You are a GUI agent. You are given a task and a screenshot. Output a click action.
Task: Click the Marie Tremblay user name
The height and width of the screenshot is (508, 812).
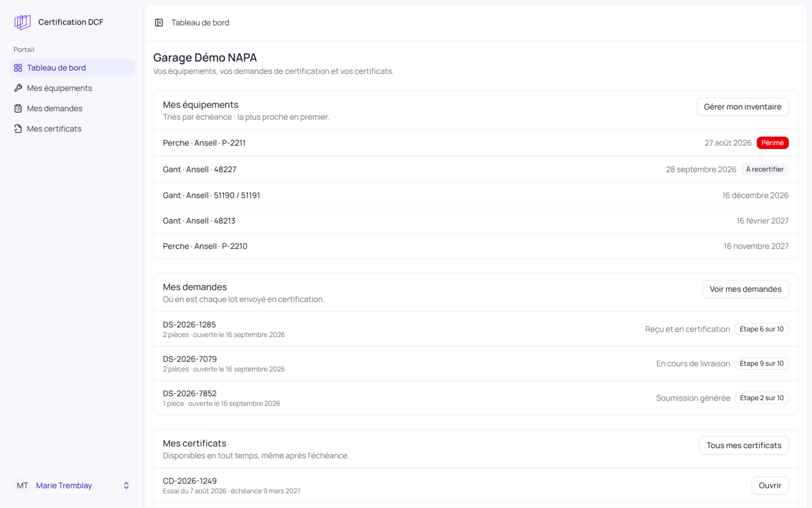tap(64, 486)
